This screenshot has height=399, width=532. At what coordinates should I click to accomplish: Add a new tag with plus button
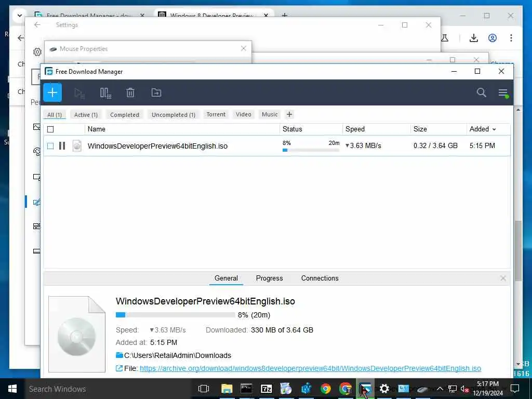(x=289, y=114)
